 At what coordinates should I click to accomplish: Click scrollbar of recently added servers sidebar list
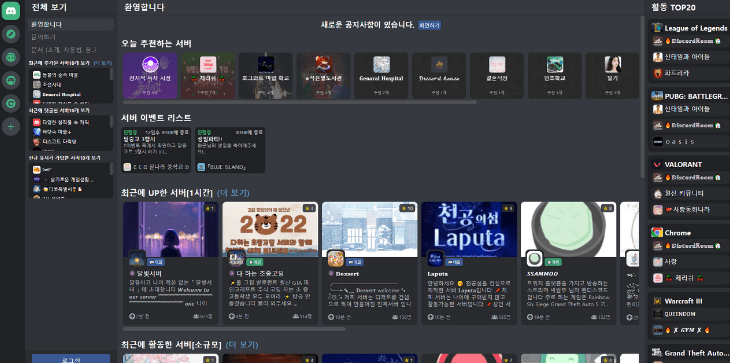(x=111, y=74)
